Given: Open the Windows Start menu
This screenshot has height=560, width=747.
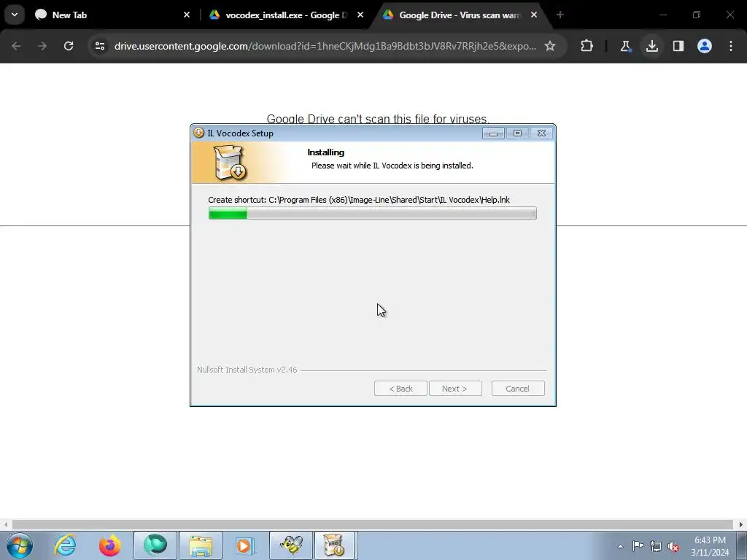Looking at the screenshot, I should 20,545.
